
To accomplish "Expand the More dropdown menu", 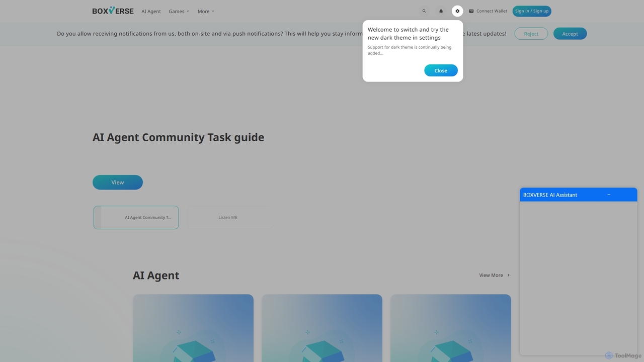I will (x=206, y=11).
